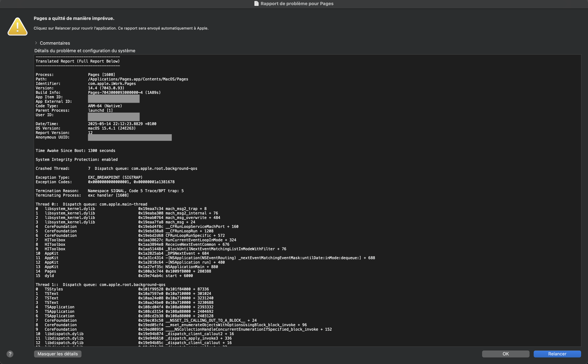Expand the Commentaires disclosure chevron
The image size is (588, 364).
tap(36, 43)
